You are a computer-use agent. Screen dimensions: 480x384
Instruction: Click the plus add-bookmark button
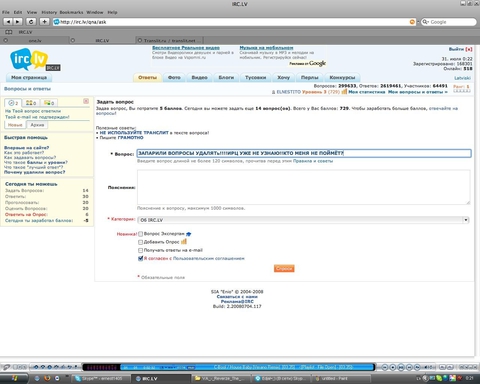click(44, 22)
